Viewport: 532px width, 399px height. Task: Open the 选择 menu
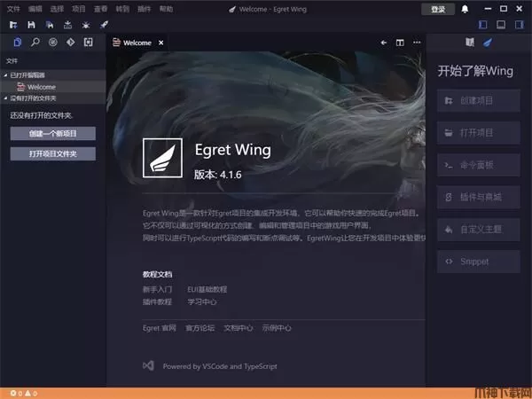pos(57,9)
